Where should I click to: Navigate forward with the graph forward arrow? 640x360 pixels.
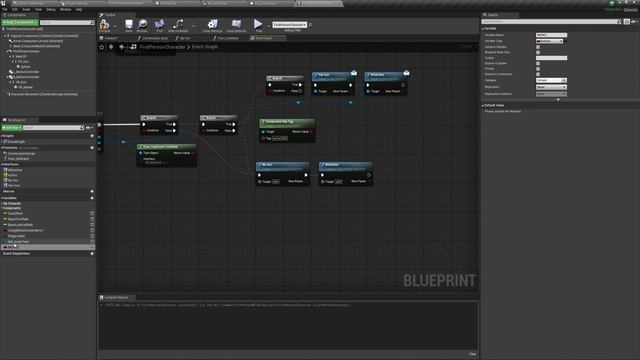pos(121,47)
